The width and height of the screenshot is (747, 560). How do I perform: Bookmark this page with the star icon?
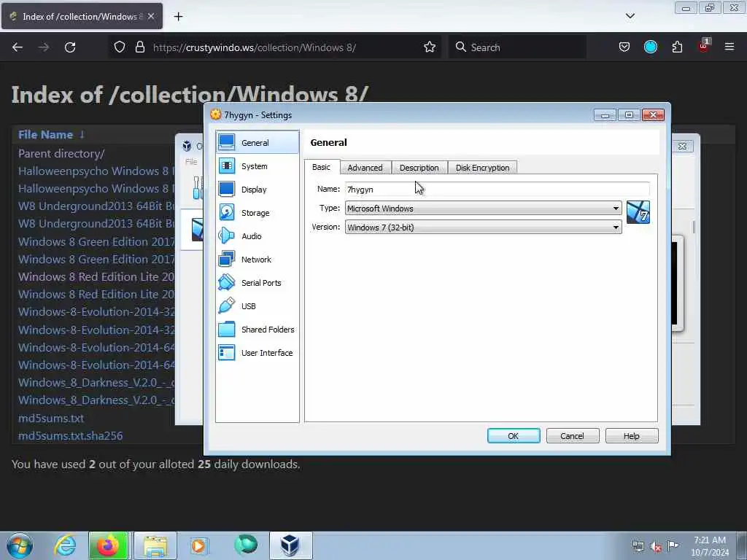point(429,47)
